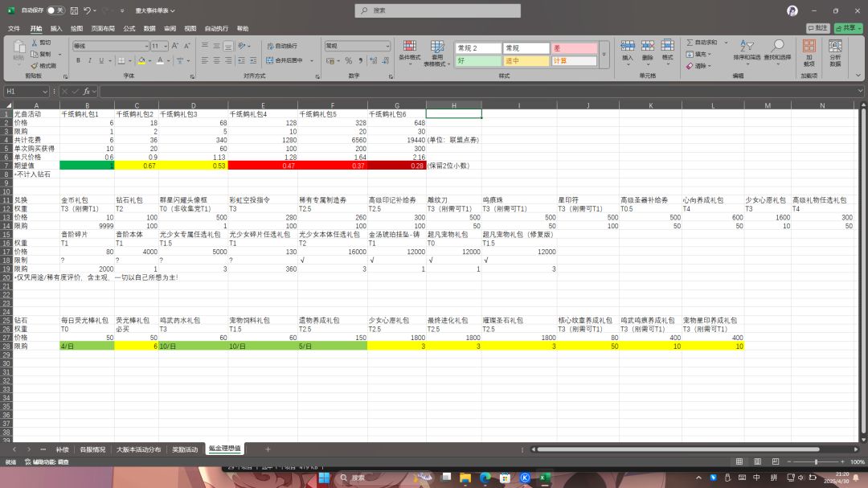Click the 批注 comments button
868x488 pixels.
click(817, 27)
